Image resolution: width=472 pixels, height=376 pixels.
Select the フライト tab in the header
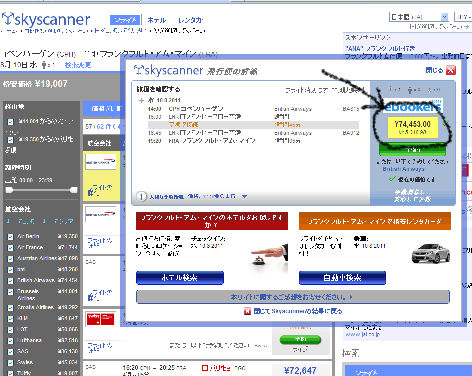click(x=125, y=20)
